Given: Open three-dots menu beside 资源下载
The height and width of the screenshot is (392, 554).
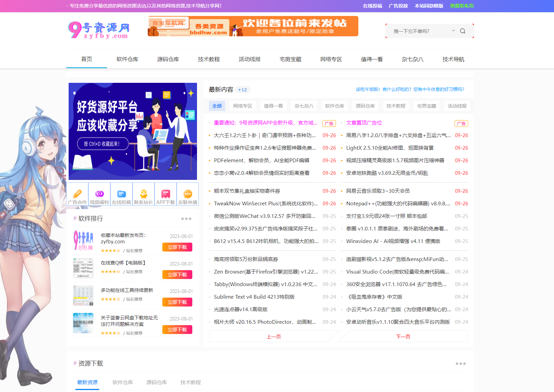Looking at the screenshot, I should point(461,363).
